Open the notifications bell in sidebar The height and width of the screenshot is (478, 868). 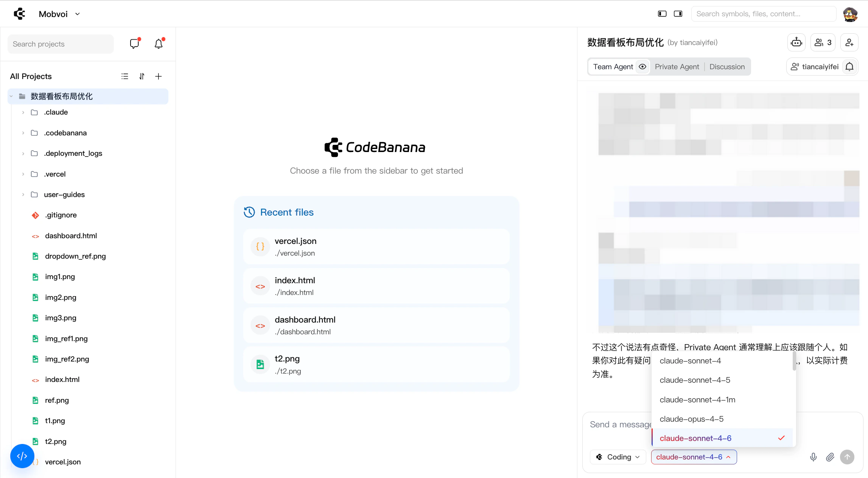[x=158, y=44]
